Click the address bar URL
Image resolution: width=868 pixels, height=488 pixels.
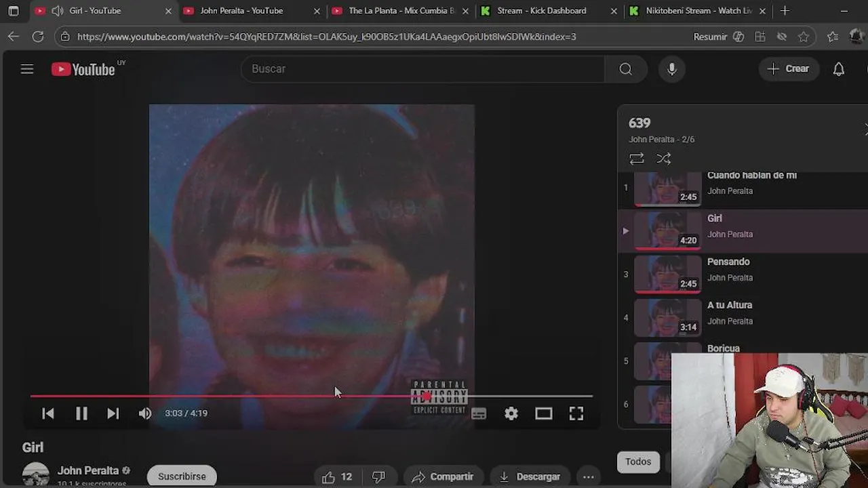coord(327,37)
